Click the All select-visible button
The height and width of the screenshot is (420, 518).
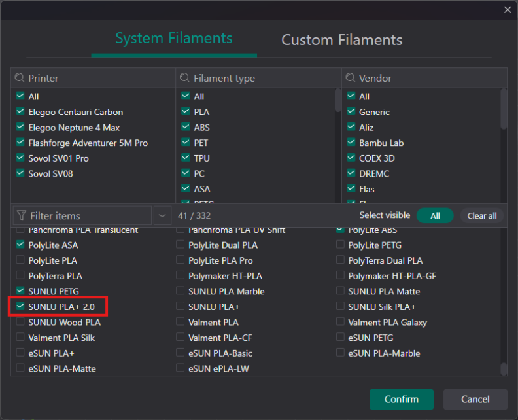click(x=435, y=216)
